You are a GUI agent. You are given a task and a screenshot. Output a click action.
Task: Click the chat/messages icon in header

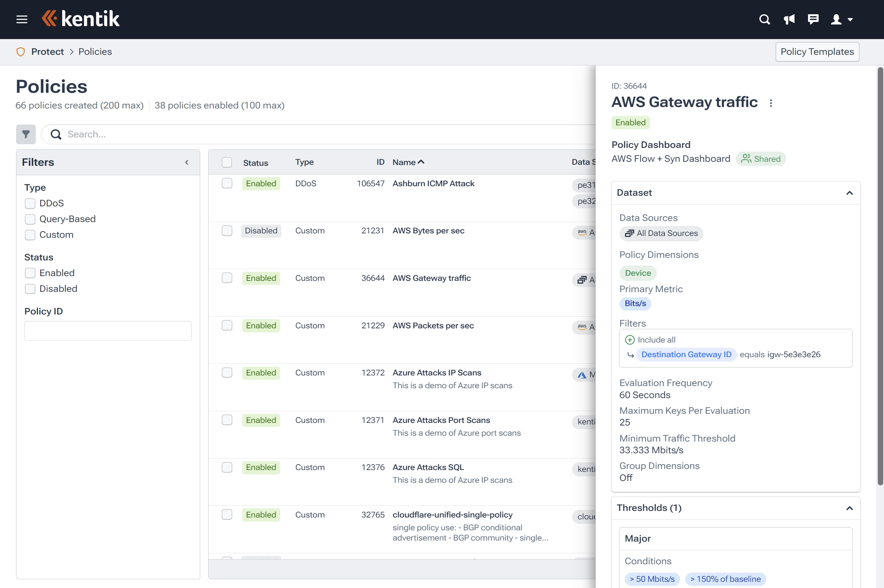click(x=812, y=18)
